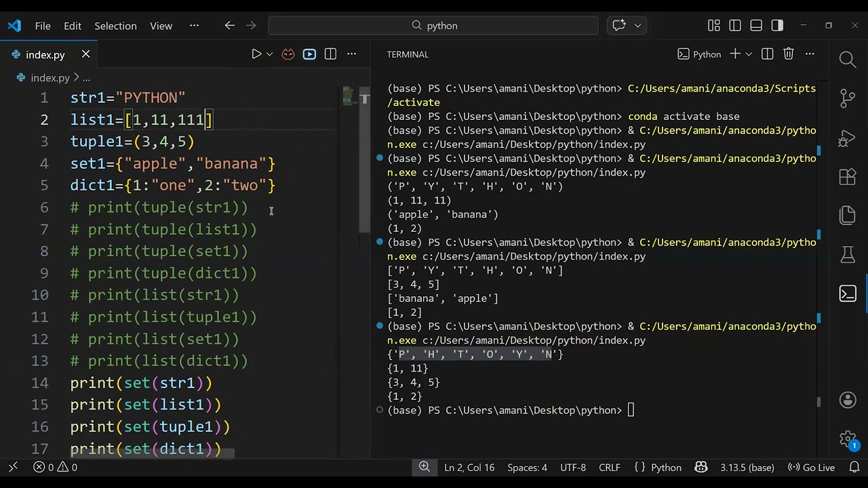Click terminal output {3, 4, 5}
Screen dimensions: 868x488
[413, 382]
